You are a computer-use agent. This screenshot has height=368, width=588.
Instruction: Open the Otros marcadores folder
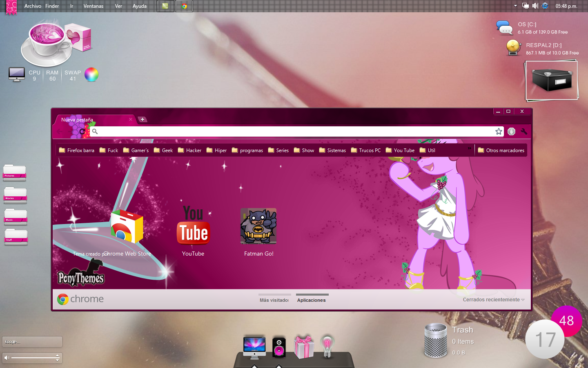501,150
